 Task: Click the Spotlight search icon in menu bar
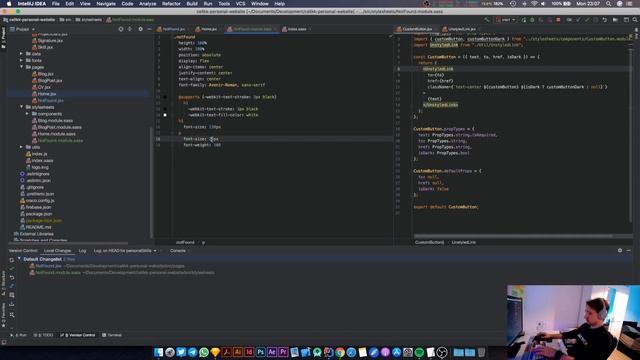pos(609,4)
